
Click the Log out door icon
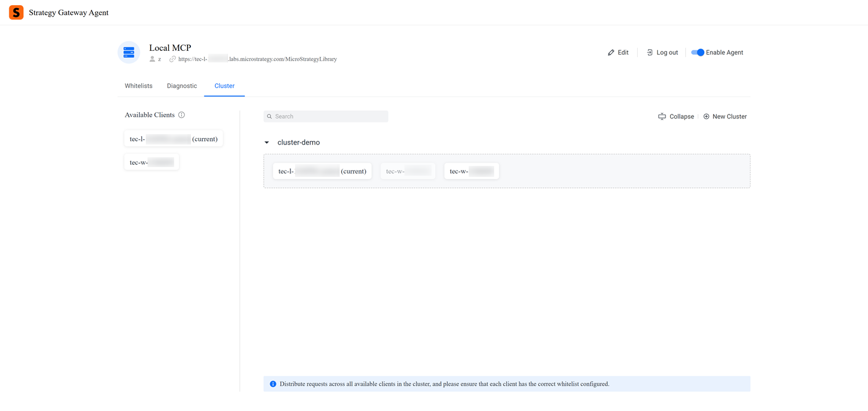tap(650, 53)
